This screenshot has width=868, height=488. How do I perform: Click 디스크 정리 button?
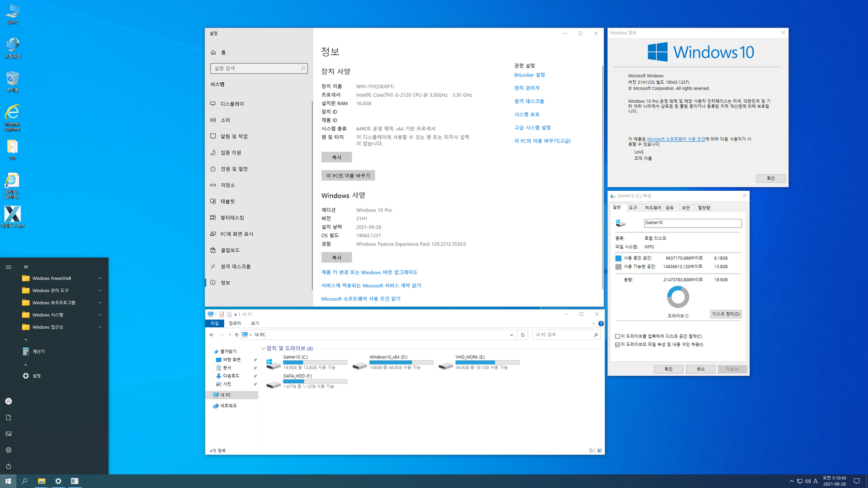coord(726,314)
